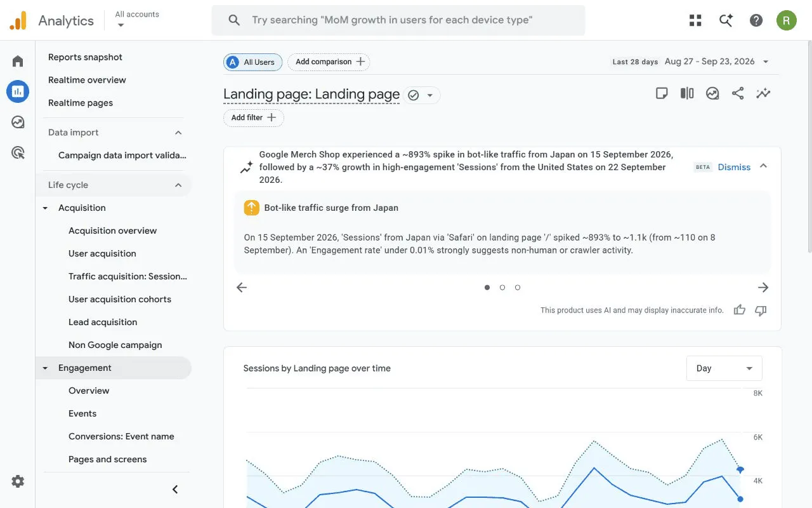Image resolution: width=812 pixels, height=508 pixels.
Task: Open the All accounts selector dropdown
Action: point(137,20)
